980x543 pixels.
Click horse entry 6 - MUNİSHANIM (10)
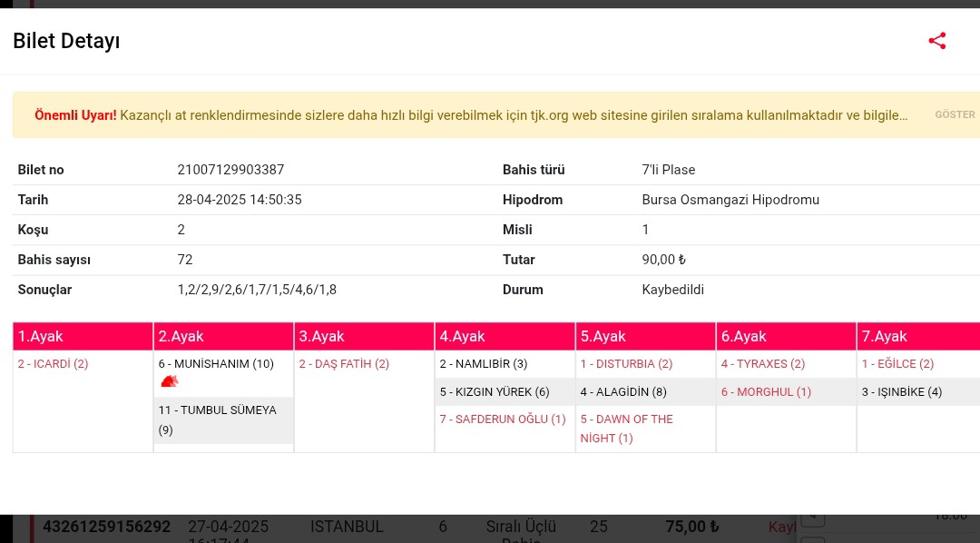pyautogui.click(x=216, y=364)
